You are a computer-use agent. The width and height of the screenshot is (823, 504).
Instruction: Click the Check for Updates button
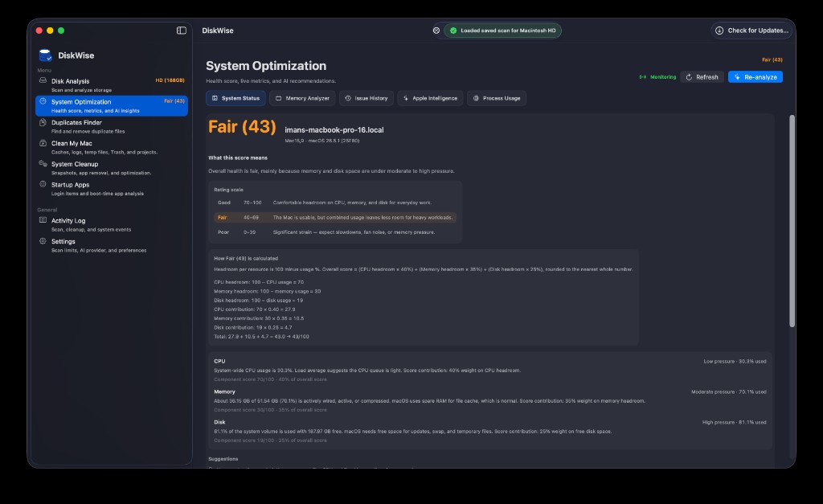(751, 31)
